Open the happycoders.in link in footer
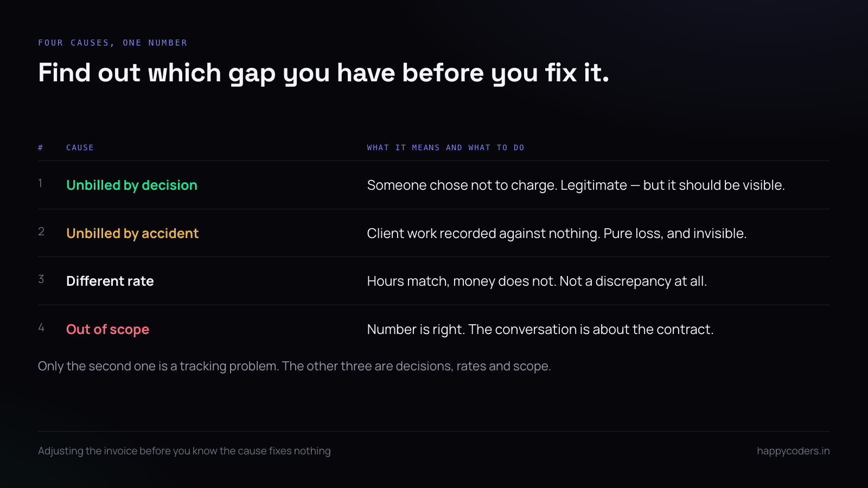Viewport: 868px width, 488px height. [793, 451]
